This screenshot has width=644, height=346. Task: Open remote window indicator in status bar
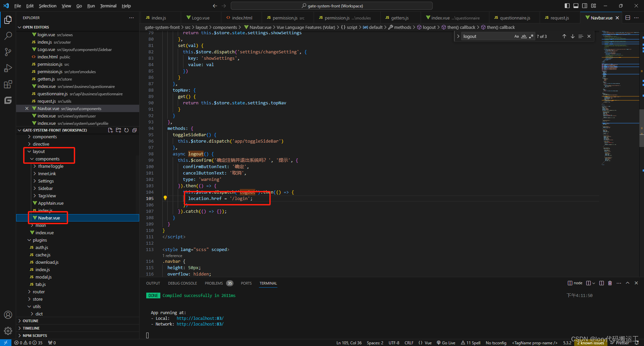click(x=6, y=343)
